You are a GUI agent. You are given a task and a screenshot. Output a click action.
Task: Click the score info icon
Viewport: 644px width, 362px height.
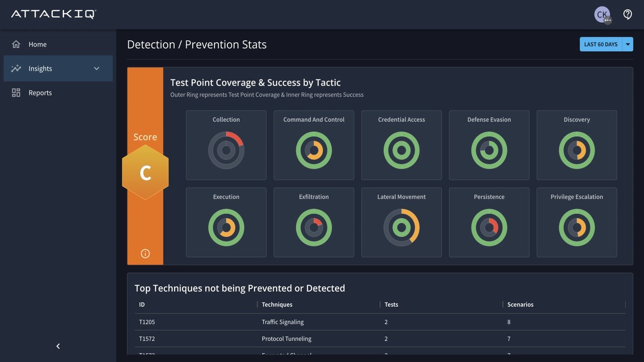[145, 253]
